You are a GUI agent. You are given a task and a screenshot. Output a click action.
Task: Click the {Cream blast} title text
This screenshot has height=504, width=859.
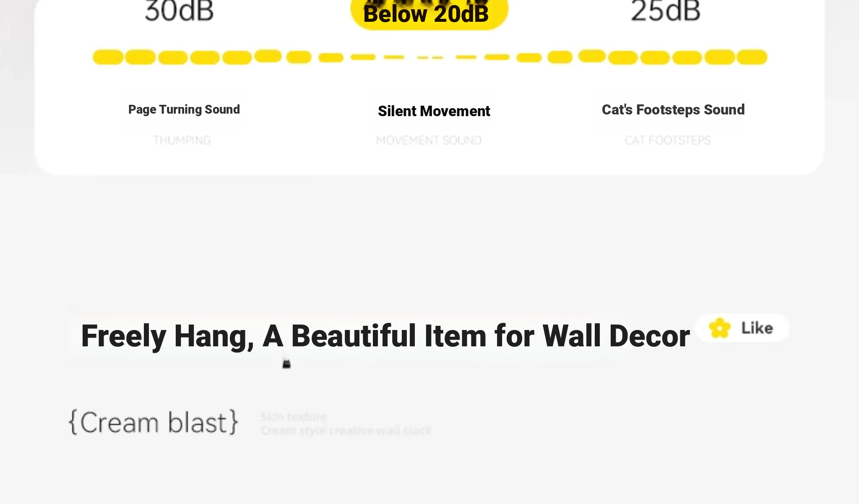(154, 422)
